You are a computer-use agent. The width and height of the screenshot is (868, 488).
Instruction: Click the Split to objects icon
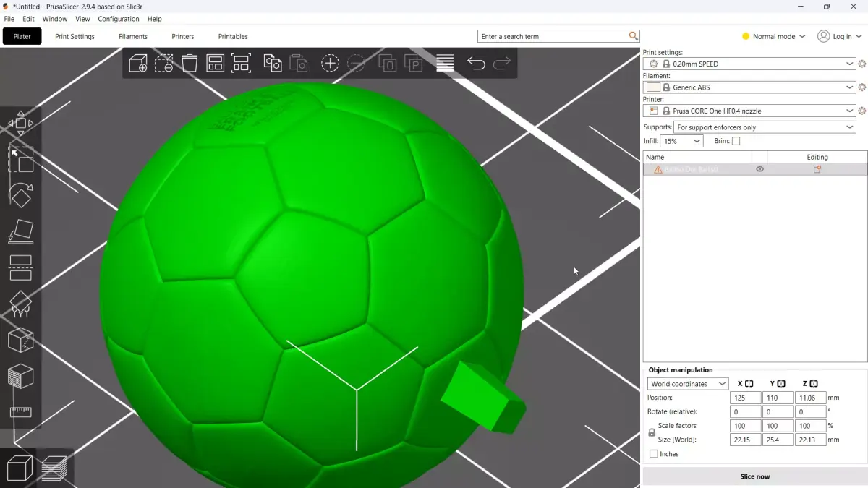point(387,64)
